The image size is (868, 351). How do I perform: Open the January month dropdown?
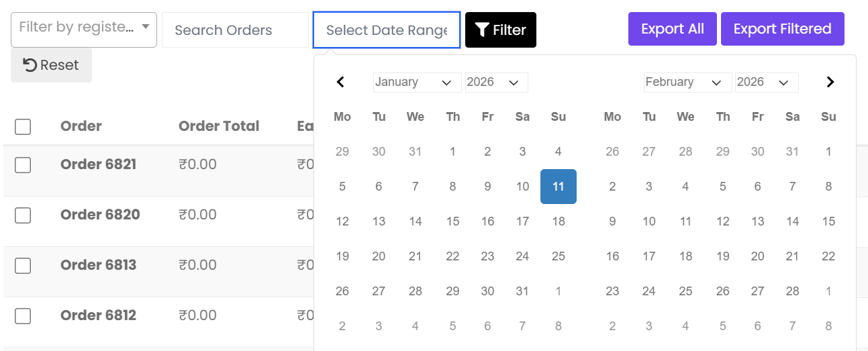pos(417,82)
